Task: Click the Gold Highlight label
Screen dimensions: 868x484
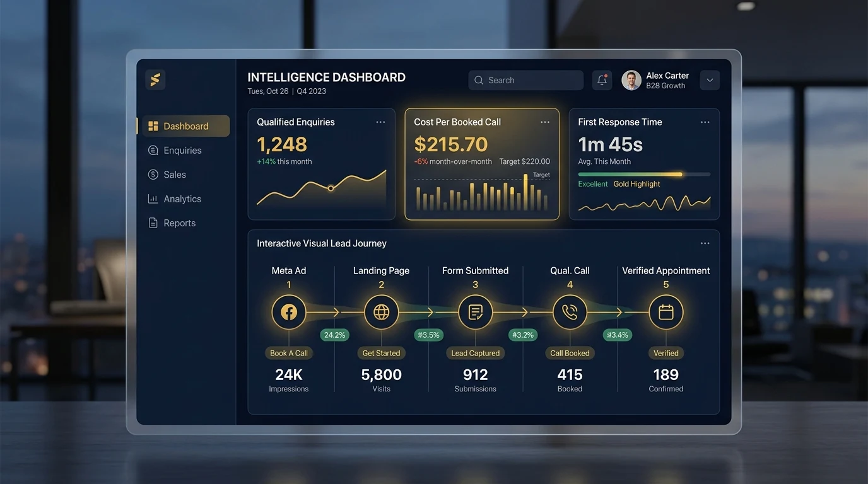Action: 636,184
